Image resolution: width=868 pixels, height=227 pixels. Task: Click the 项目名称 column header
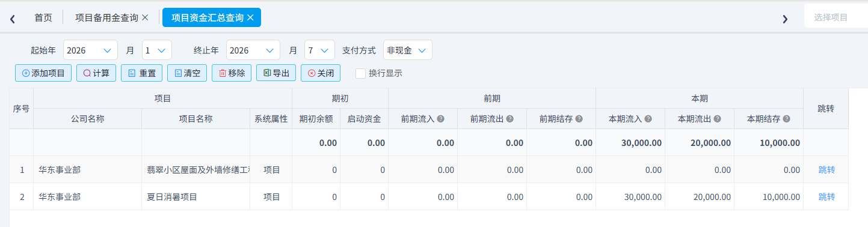coord(196,119)
